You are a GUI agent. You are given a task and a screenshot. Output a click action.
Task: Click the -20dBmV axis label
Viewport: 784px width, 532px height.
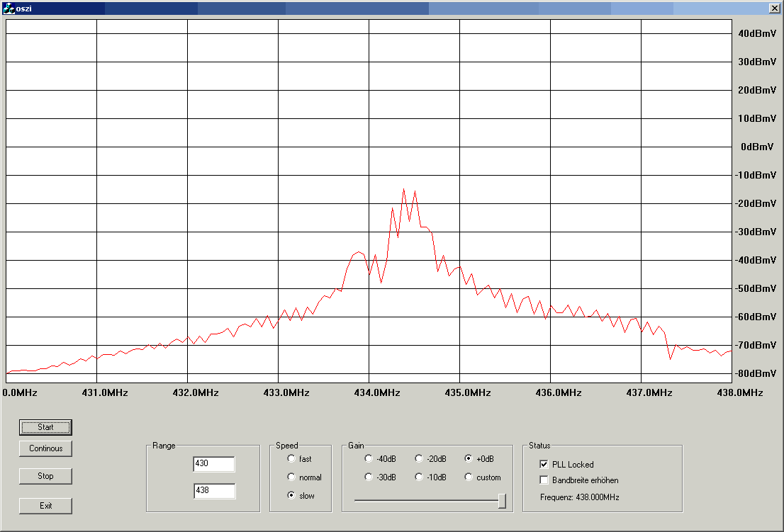click(756, 203)
